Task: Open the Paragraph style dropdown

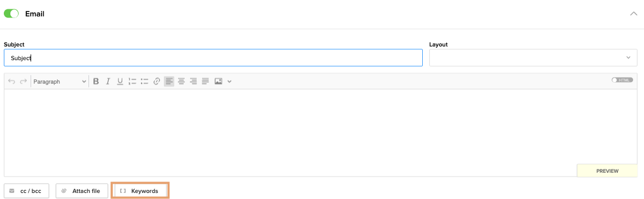Action: pos(60,81)
